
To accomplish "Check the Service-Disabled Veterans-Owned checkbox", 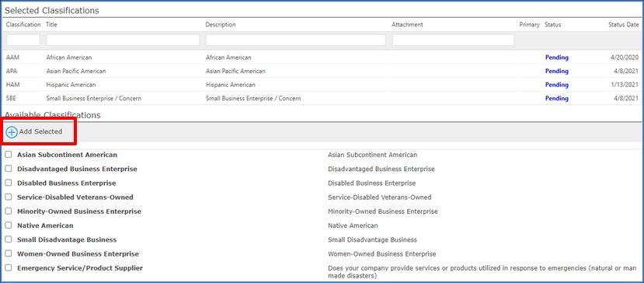I will [9, 197].
